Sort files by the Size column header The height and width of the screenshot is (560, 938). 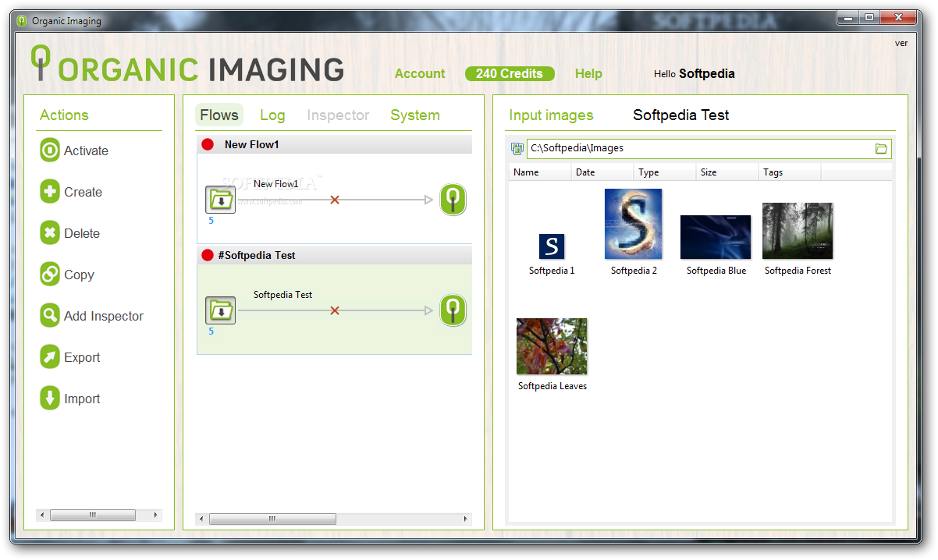click(x=727, y=172)
